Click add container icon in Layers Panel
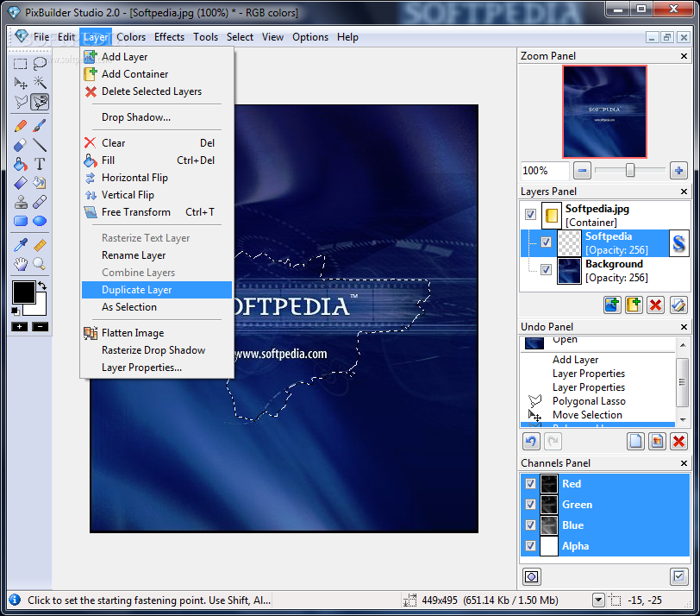Viewport: 700px width, 616px height. click(x=634, y=305)
